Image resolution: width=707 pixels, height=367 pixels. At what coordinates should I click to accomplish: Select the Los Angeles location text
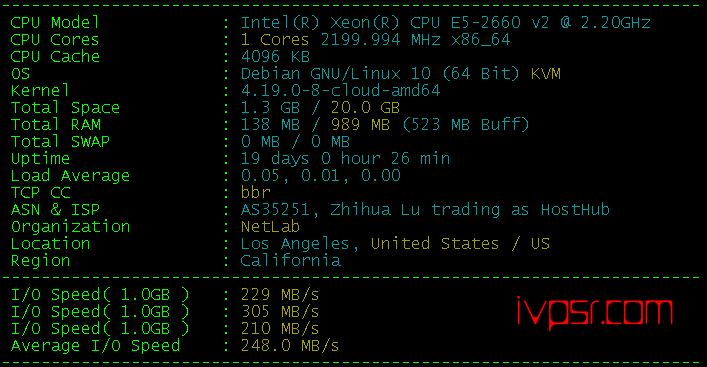pyautogui.click(x=295, y=244)
